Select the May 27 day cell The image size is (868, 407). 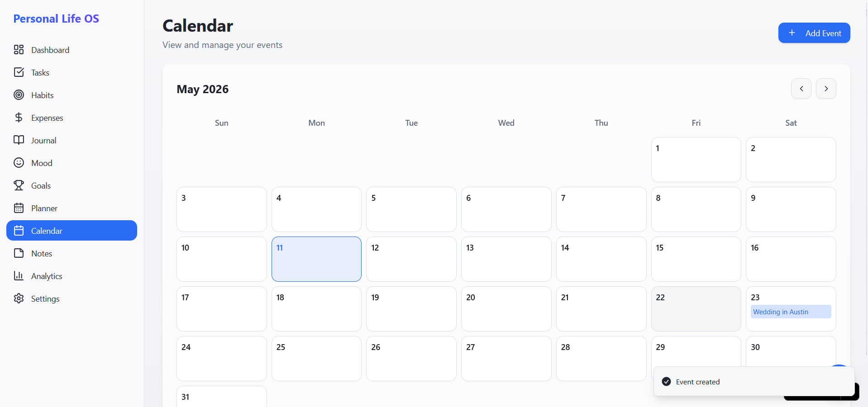pos(506,359)
